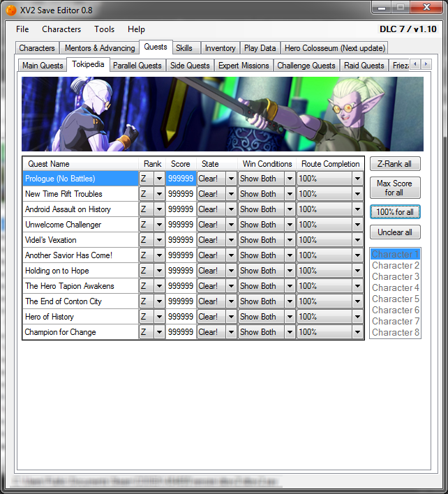Switch to the Play Data tab

pos(260,48)
